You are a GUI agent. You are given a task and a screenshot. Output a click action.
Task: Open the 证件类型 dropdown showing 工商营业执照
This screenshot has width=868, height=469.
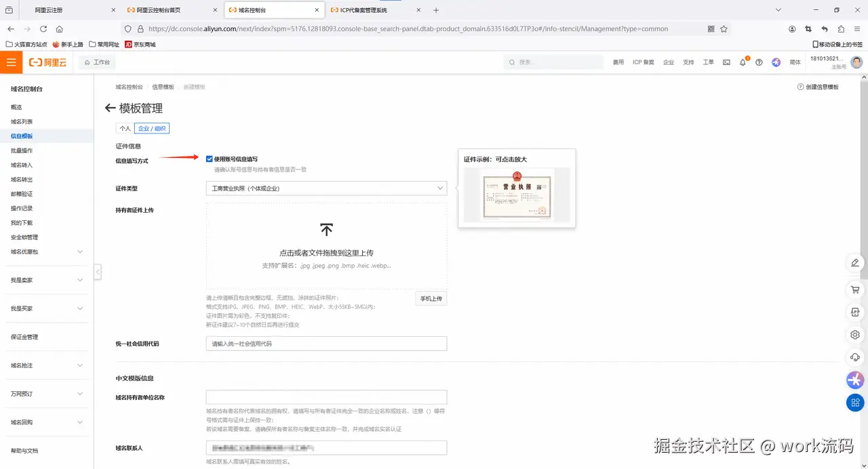click(326, 188)
